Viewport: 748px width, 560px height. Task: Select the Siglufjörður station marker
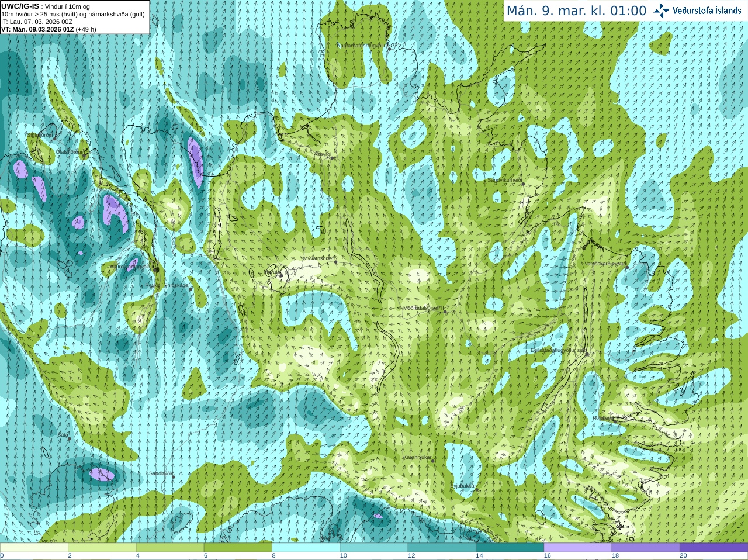(x=54, y=139)
